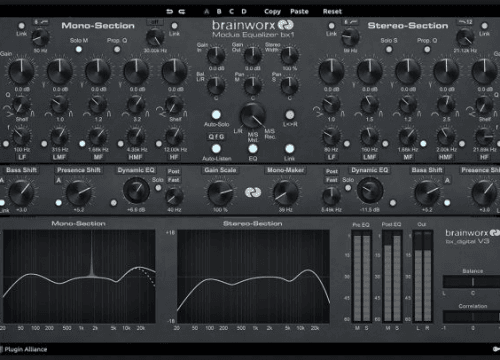Image resolution: width=500 pixels, height=360 pixels.
Task: Click the Gain Scale knob
Action: pyautogui.click(x=220, y=193)
